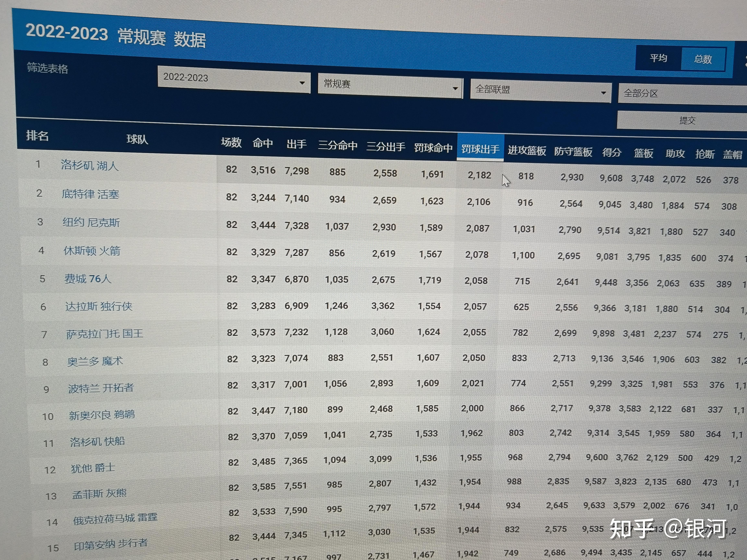Viewport: 747px width, 560px height.
Task: Open the 孟菲斯 灰熊 team link
Action: tap(99, 494)
